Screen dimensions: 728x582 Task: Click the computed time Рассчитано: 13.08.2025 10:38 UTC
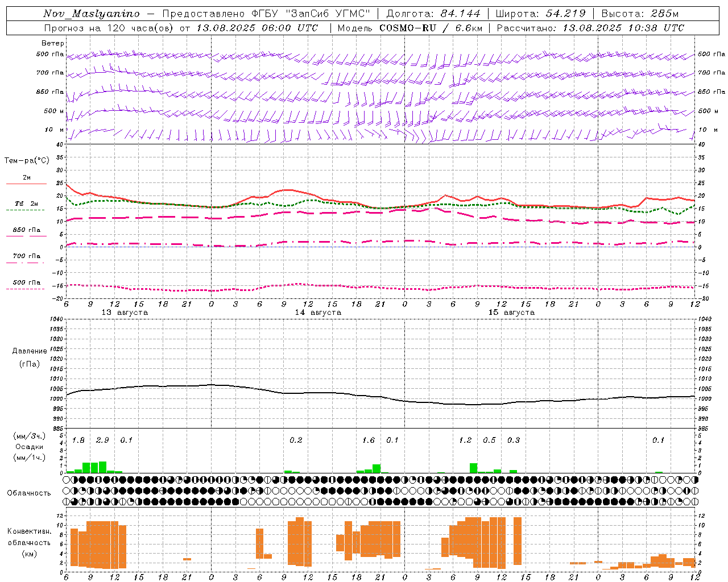click(590, 28)
